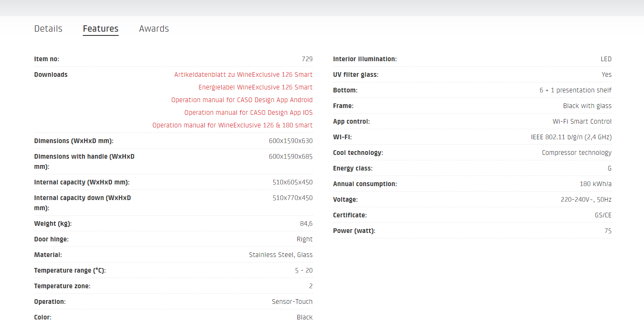Click the Color row value Black
Image resolution: width=644 pixels, height=322 pixels.
(x=304, y=317)
